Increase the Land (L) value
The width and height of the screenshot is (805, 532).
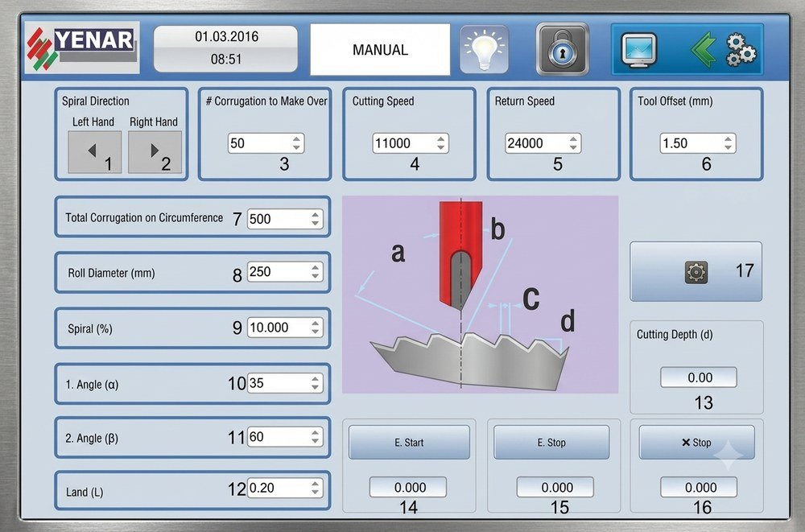click(x=316, y=483)
